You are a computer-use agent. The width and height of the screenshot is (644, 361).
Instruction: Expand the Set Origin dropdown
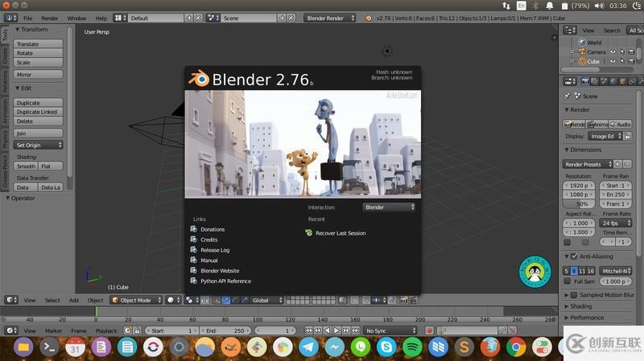click(39, 145)
